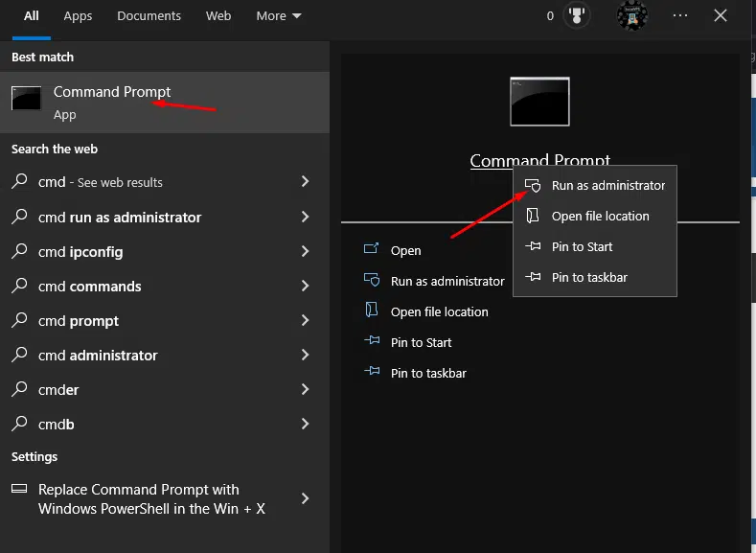Choose Open file location in context menu
Viewport: 756px width, 553px height.
tap(595, 216)
